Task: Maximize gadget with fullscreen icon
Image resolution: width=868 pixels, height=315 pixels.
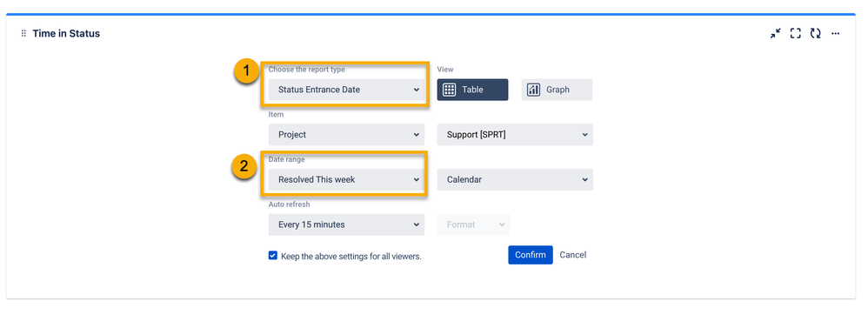Action: [x=796, y=34]
